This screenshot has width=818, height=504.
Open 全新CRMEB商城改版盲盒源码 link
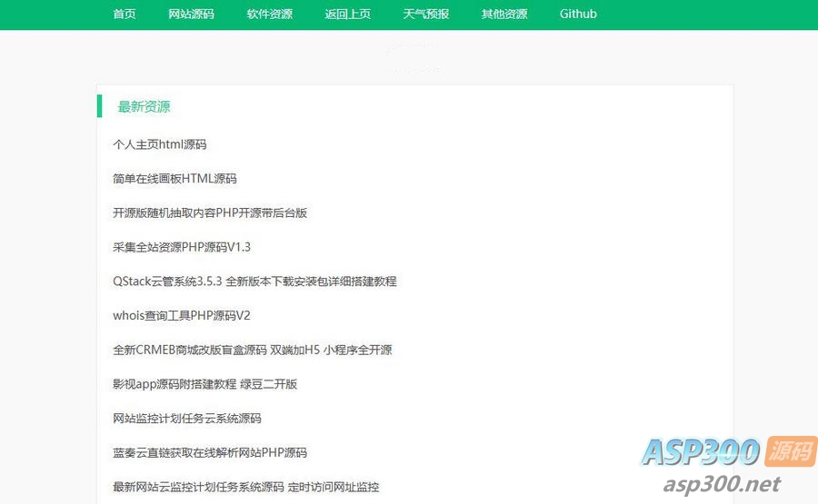(252, 350)
